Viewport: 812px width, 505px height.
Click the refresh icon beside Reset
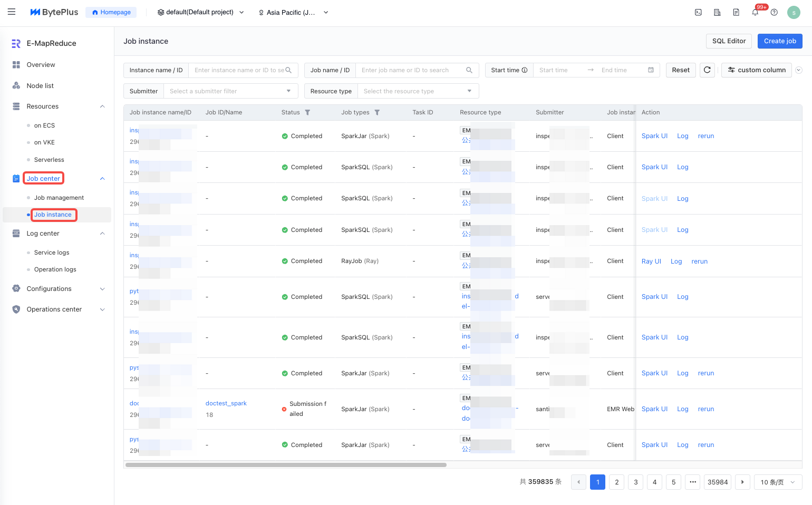click(707, 70)
